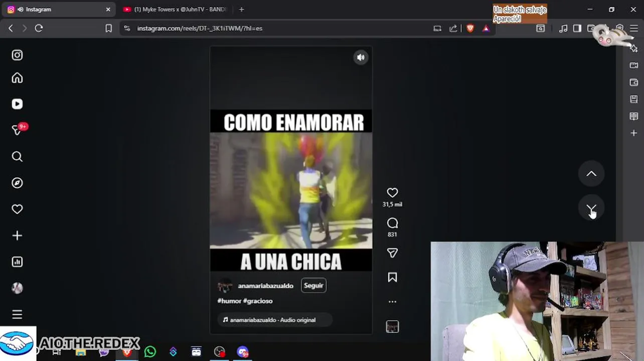
Task: Open Discord with 9+ badge from the taskbar
Action: pos(243,352)
